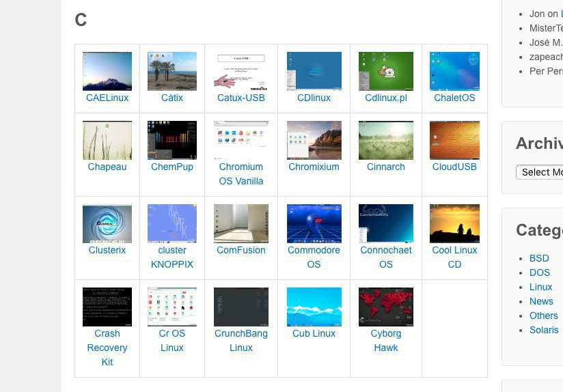Viewport: 563px width, 392px height.
Task: Follow the Càtix text link
Action: 172,98
